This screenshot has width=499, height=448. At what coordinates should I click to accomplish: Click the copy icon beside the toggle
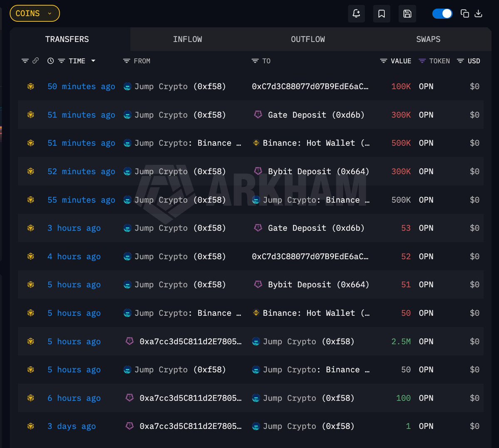click(465, 14)
